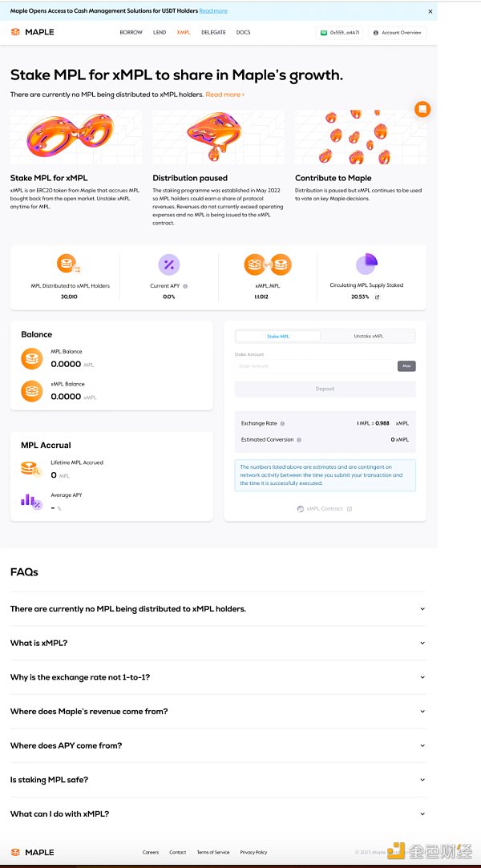Switch to the Unstake xMPL toggle
This screenshot has height=868, width=481.
pos(368,337)
